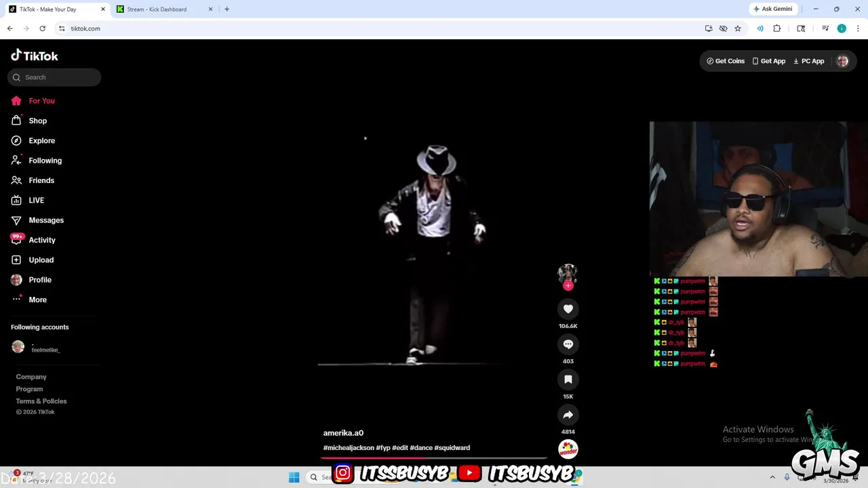Open Chrome profile avatar
The image size is (868, 488).
842,28
